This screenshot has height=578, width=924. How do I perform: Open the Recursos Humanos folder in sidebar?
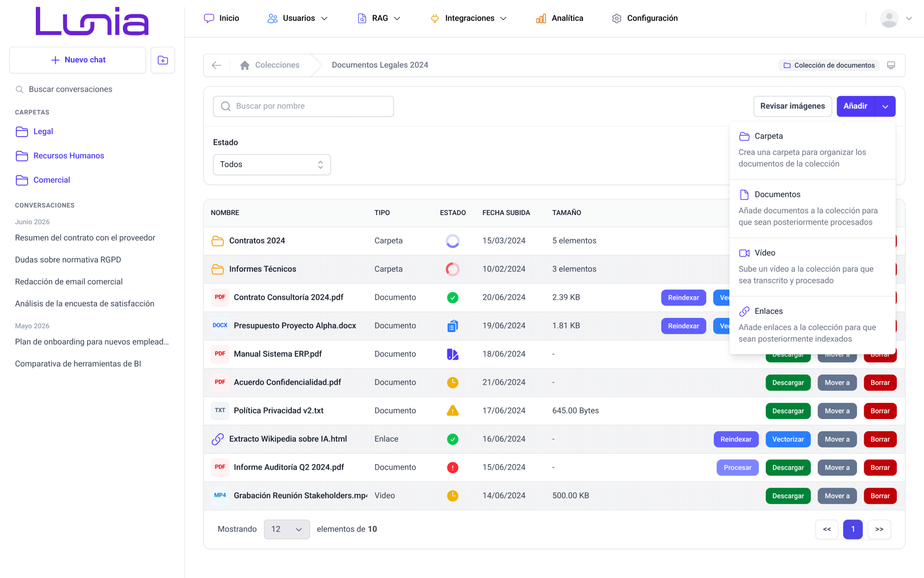click(60, 156)
